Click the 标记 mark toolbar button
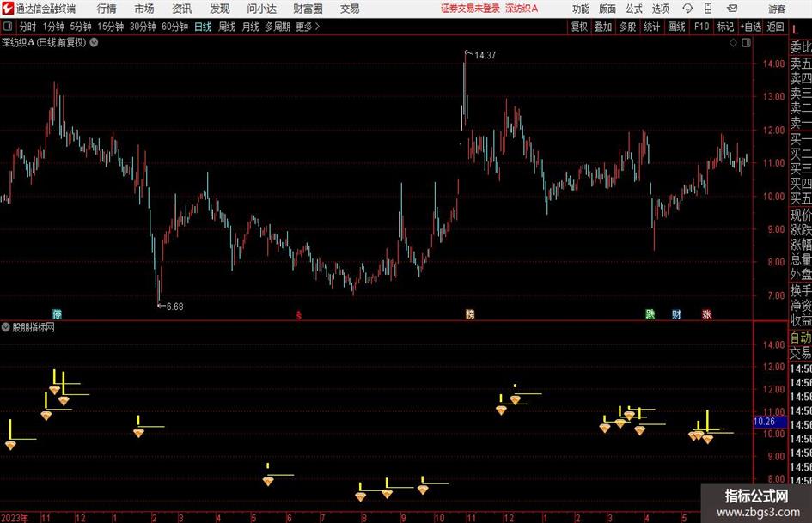 pyautogui.click(x=725, y=27)
